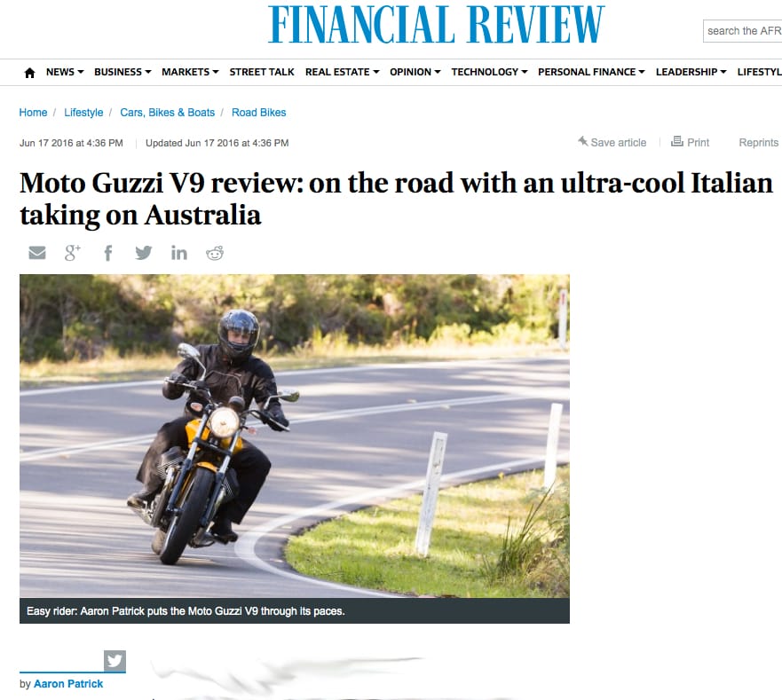Share article on LinkedIn
Screen dimensions: 782x700
(179, 253)
